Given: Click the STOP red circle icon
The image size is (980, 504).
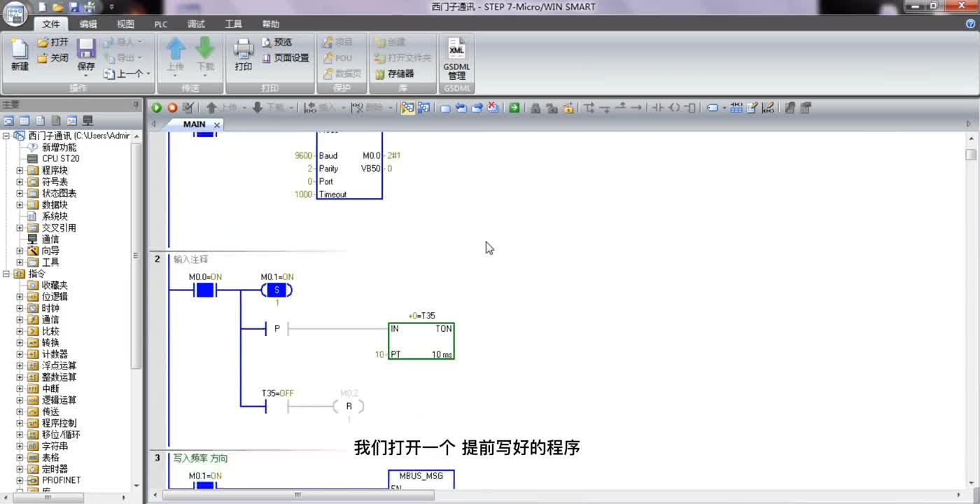Looking at the screenshot, I should point(172,108).
